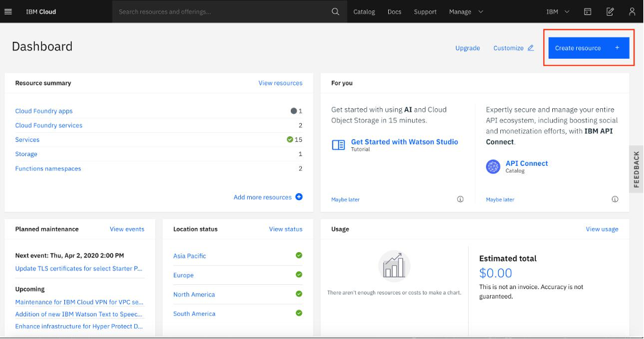Image resolution: width=644 pixels, height=339 pixels.
Task: Open View status in Location status
Action: [285, 229]
